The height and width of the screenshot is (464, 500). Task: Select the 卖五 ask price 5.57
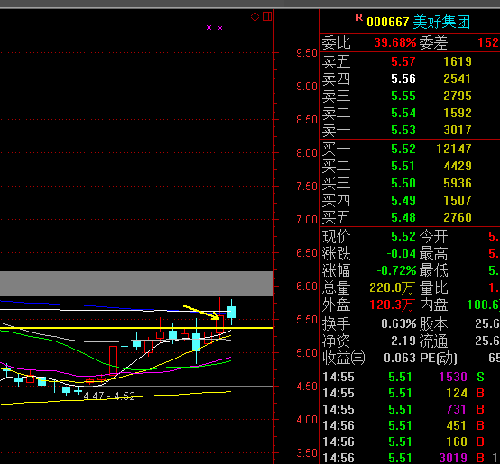403,62
